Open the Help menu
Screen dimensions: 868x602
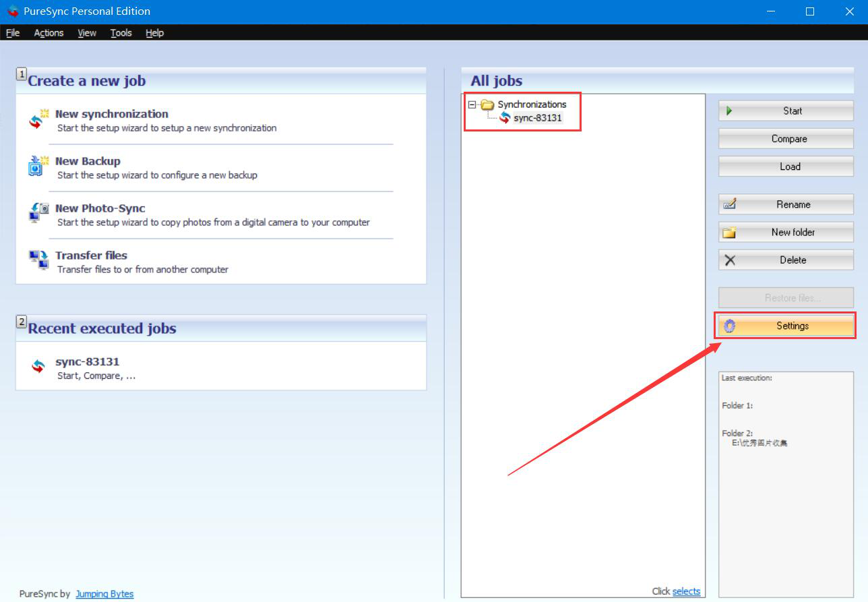(155, 32)
